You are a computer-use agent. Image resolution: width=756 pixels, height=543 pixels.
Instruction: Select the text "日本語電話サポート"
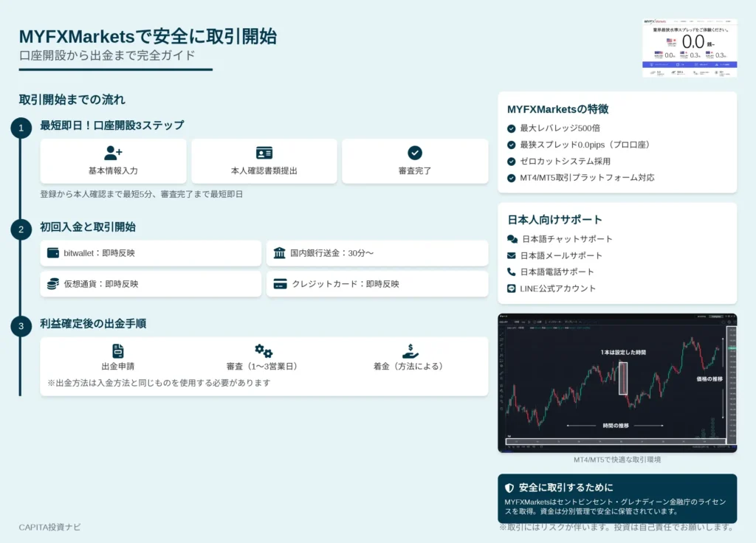tap(557, 271)
